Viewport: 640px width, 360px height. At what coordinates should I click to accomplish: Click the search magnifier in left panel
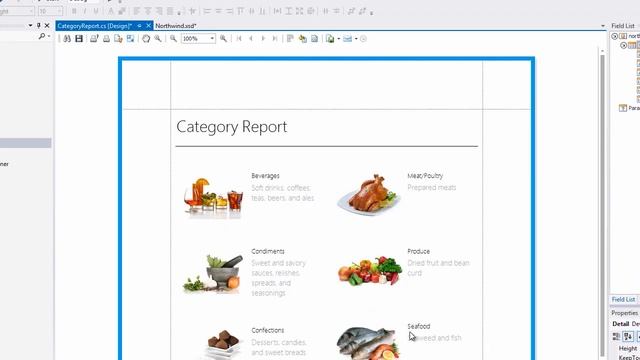click(42, 36)
